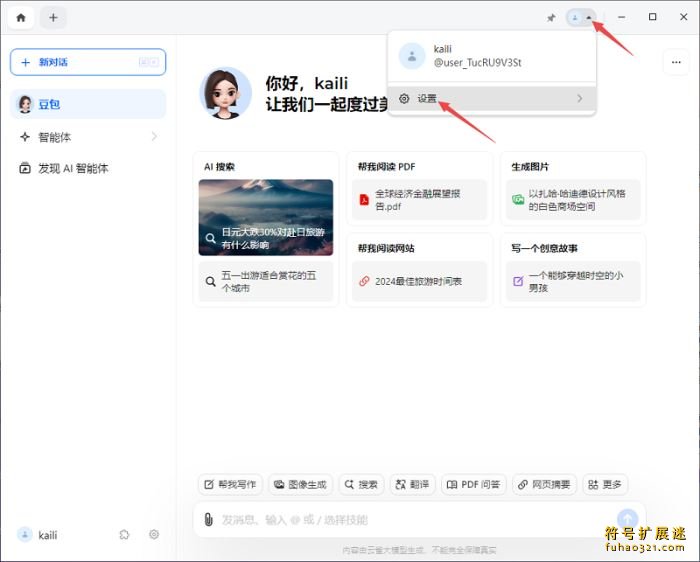Select 五一出游适合赏花的五个城市 suggestion
The image size is (700, 562).
pyautogui.click(x=266, y=282)
